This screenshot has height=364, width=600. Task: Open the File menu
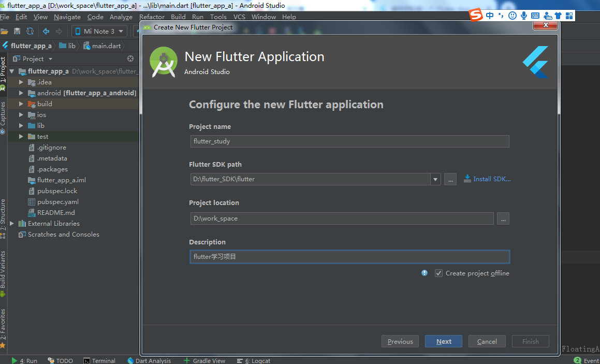[x=5, y=17]
